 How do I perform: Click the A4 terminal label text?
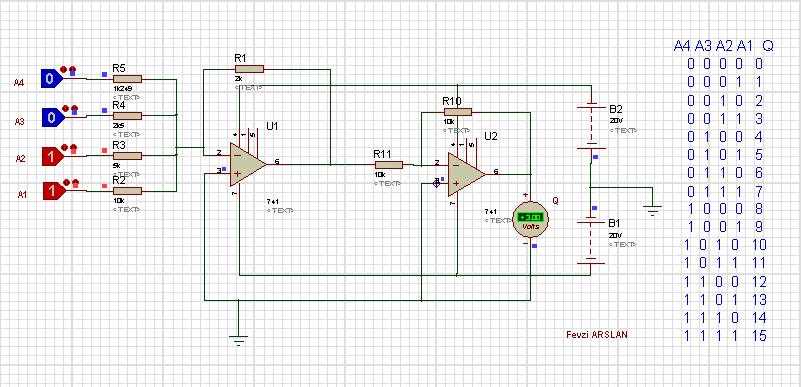pyautogui.click(x=19, y=83)
